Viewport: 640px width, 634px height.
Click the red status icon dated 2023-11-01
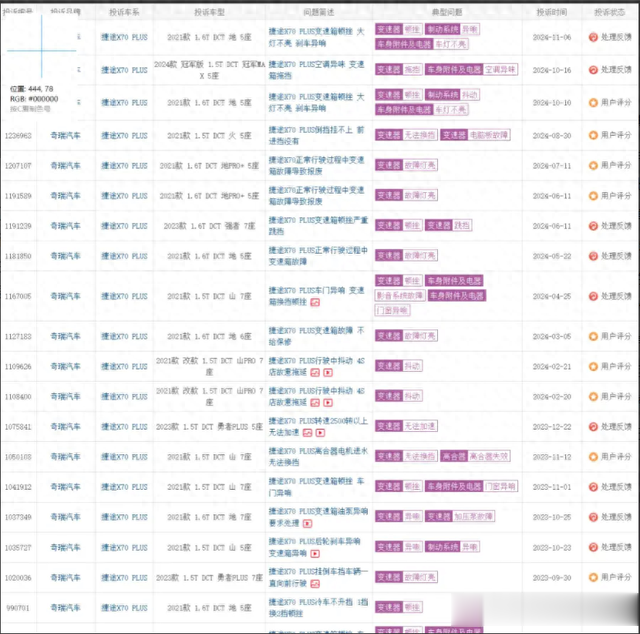(593, 487)
